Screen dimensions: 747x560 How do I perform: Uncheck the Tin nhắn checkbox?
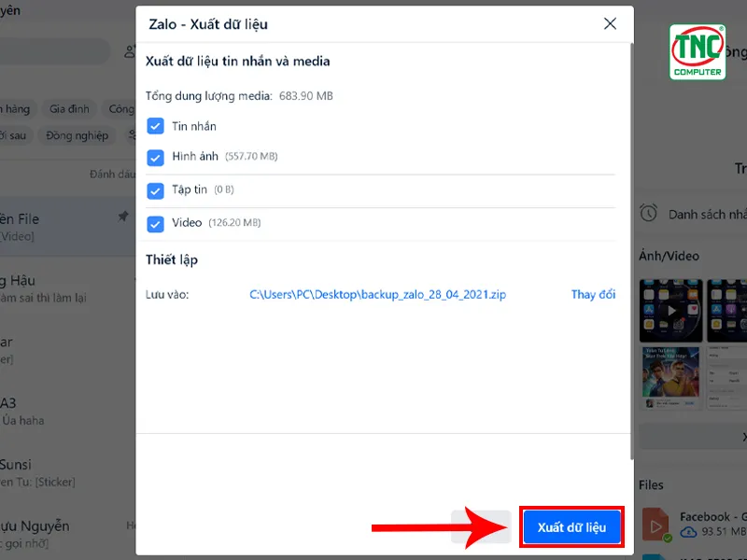point(155,126)
